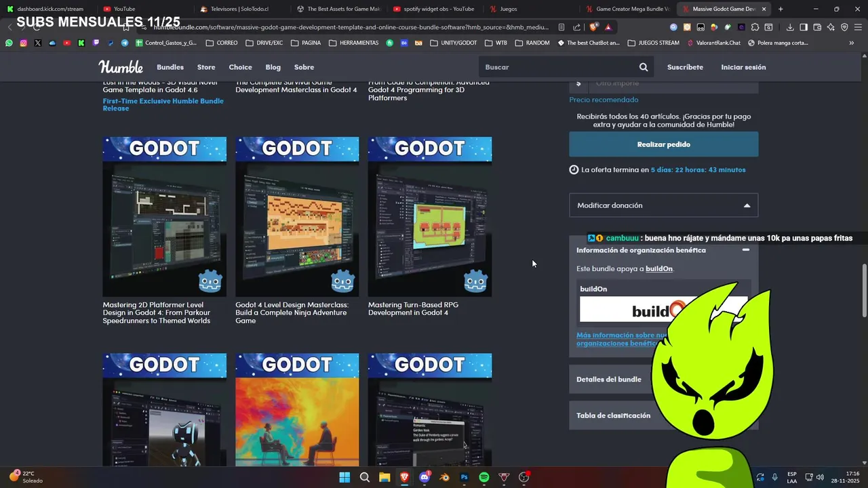Click the Brave Shields lion icon in address bar
Viewport: 868px width, 488px height.
[x=594, y=27]
